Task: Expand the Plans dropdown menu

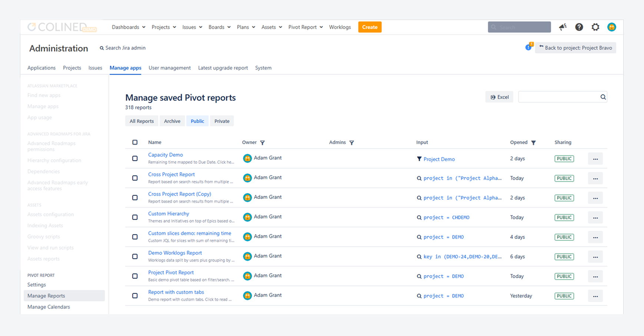Action: click(246, 27)
